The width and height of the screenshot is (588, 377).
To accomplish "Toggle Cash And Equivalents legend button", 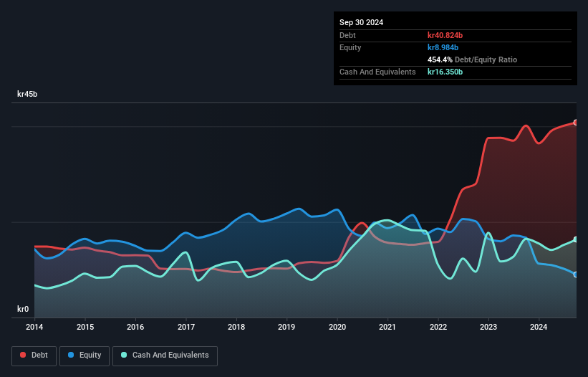I will (165, 355).
